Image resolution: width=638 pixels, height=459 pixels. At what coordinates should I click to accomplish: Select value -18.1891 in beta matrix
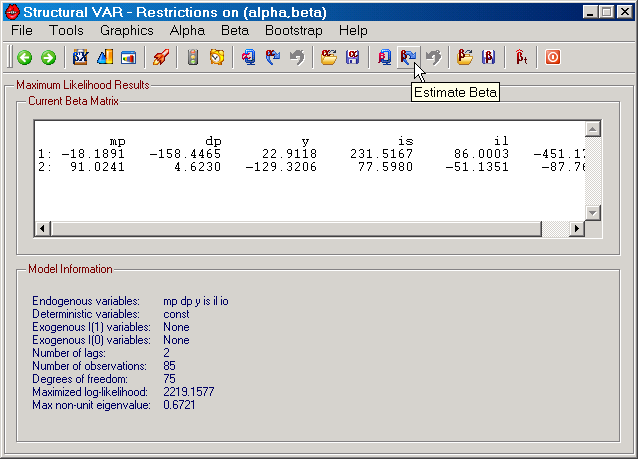click(x=93, y=154)
